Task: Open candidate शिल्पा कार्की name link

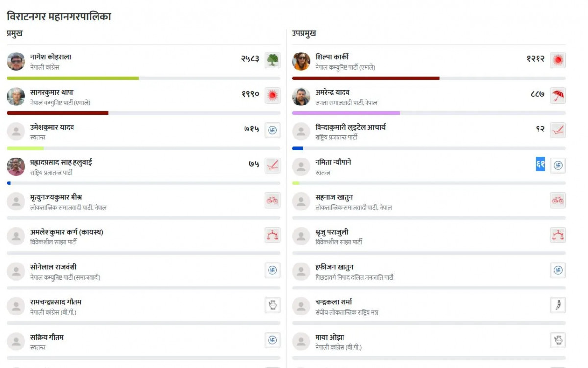Action: [332, 57]
